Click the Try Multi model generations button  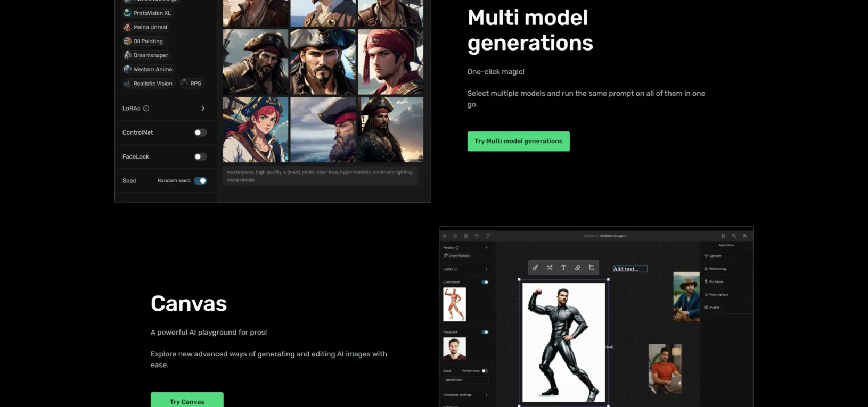click(519, 142)
